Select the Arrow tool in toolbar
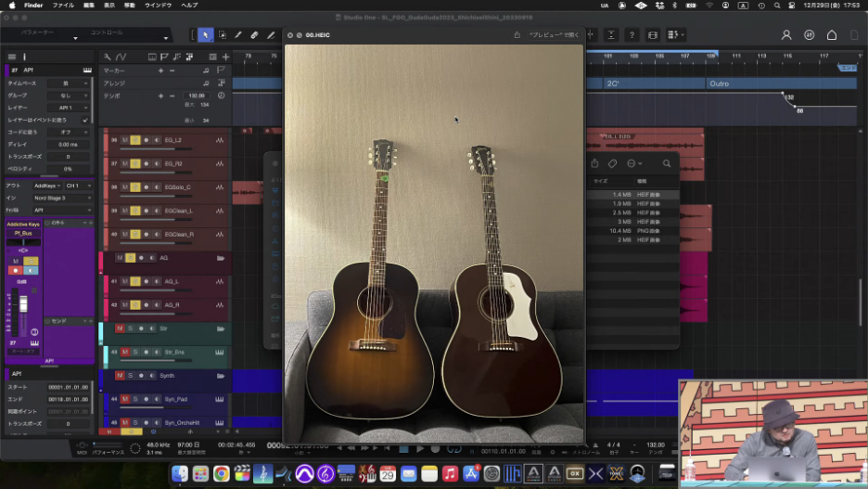Screen dimensions: 868x489 point(205,35)
